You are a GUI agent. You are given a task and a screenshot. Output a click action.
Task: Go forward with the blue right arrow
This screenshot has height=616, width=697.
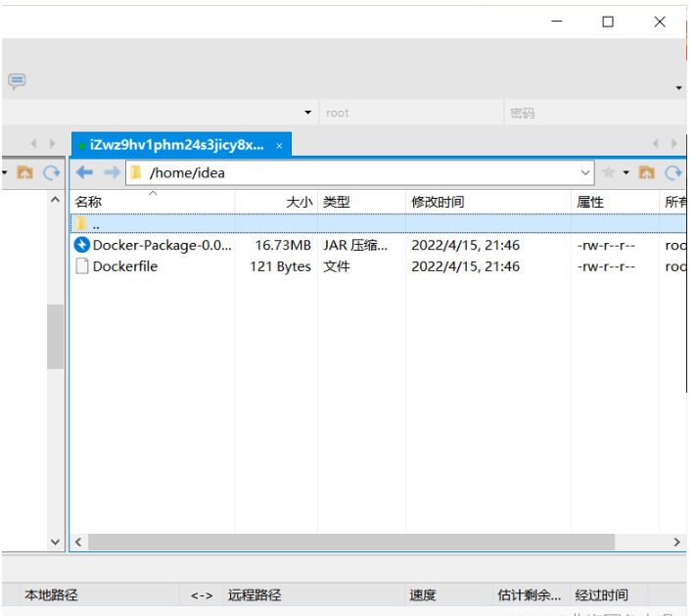pyautogui.click(x=112, y=172)
